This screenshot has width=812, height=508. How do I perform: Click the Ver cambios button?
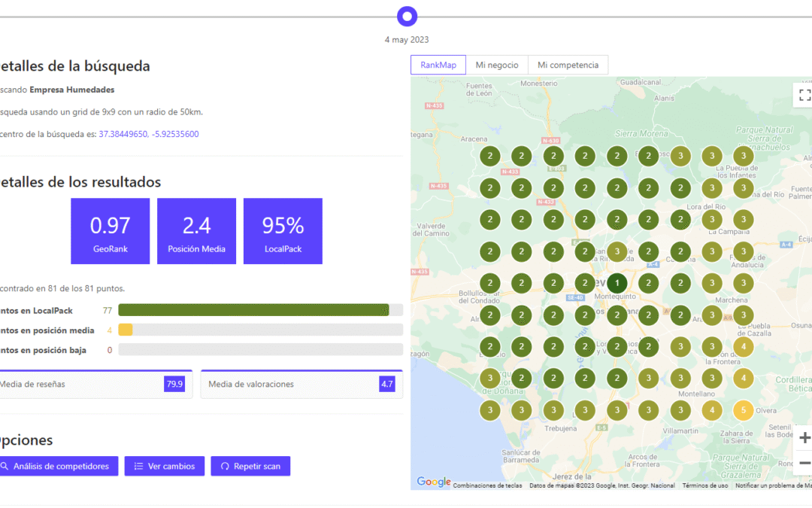pos(164,466)
